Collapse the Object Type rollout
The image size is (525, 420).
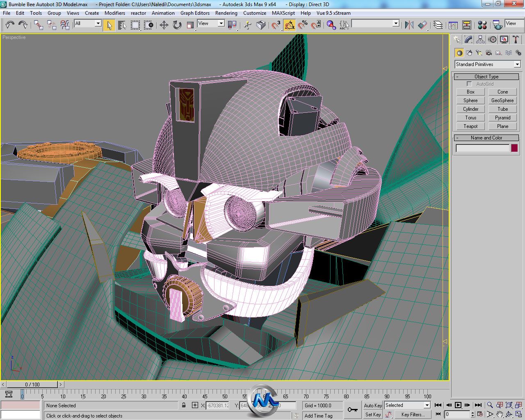(x=486, y=77)
